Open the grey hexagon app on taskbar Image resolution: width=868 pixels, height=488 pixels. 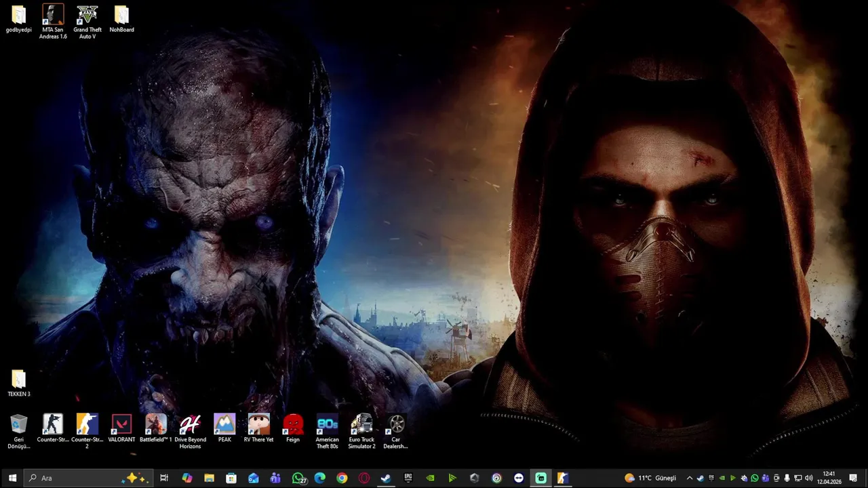(475, 478)
